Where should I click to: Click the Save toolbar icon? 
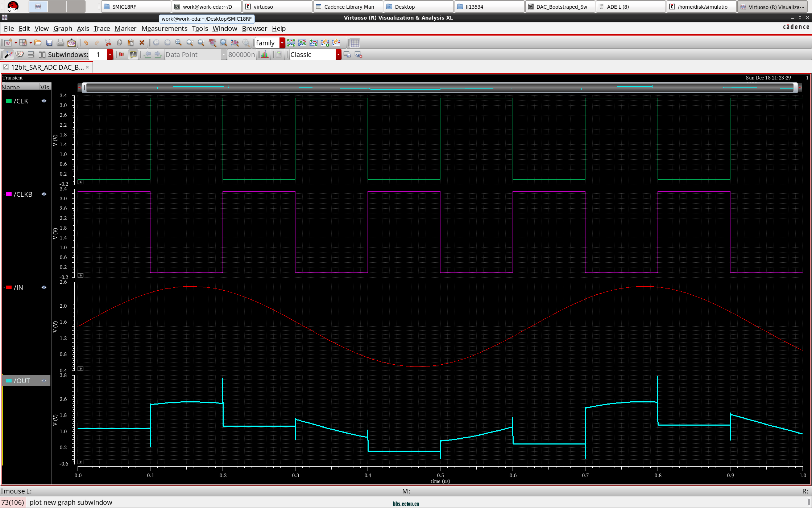(x=49, y=43)
